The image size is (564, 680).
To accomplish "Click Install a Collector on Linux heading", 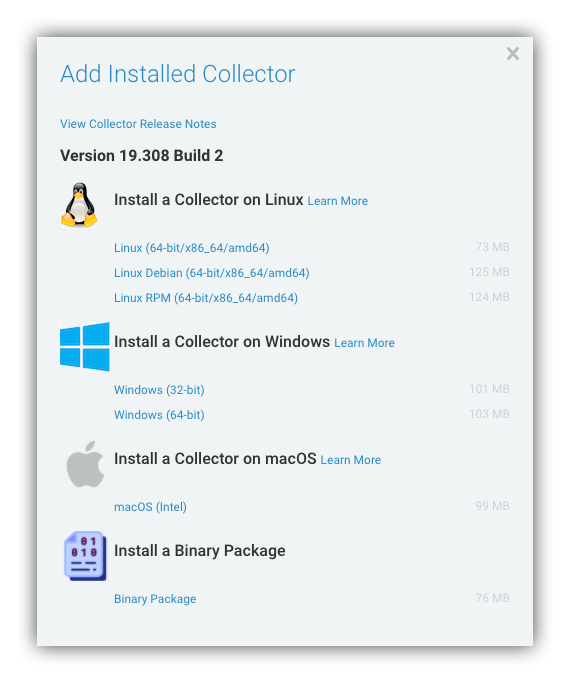I will point(209,200).
